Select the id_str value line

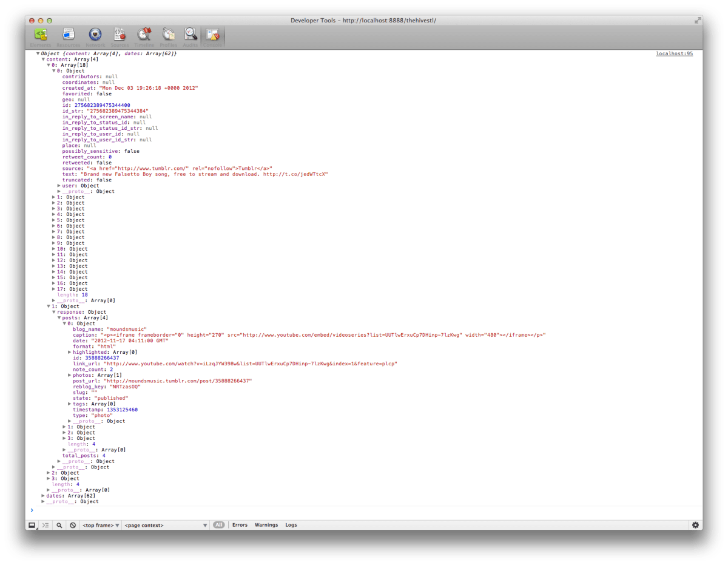pos(106,111)
